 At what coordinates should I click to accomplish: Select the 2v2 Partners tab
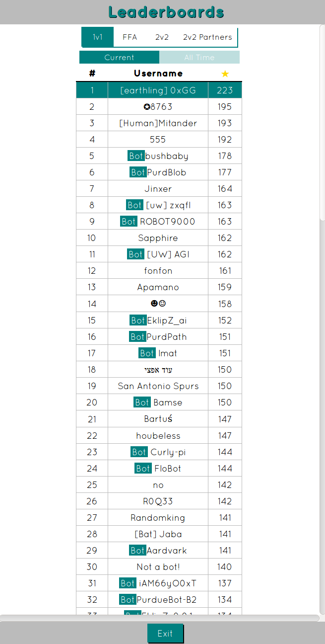click(x=207, y=37)
